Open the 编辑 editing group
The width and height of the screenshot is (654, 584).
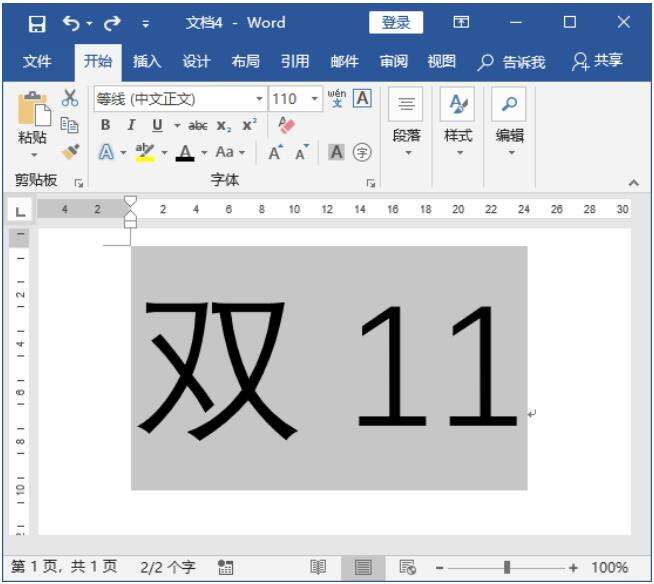coord(509,123)
